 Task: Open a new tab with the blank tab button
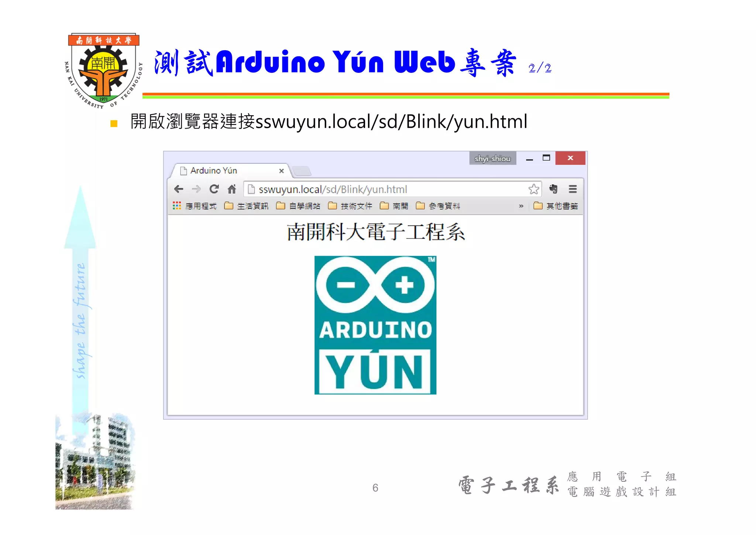point(302,171)
